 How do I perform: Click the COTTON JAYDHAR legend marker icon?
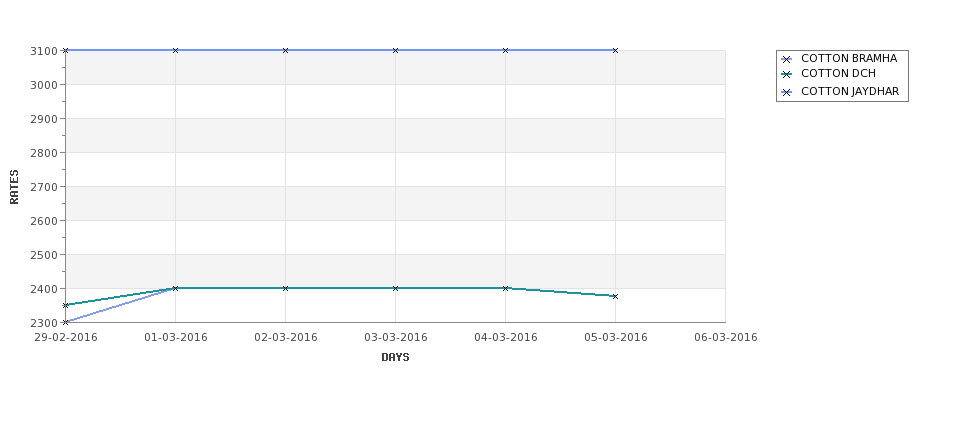click(x=787, y=93)
